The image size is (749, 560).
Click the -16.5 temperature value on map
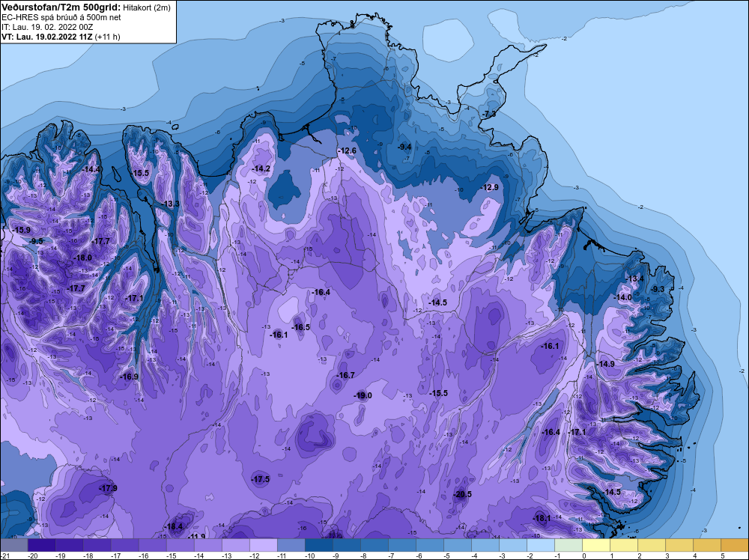300,327
